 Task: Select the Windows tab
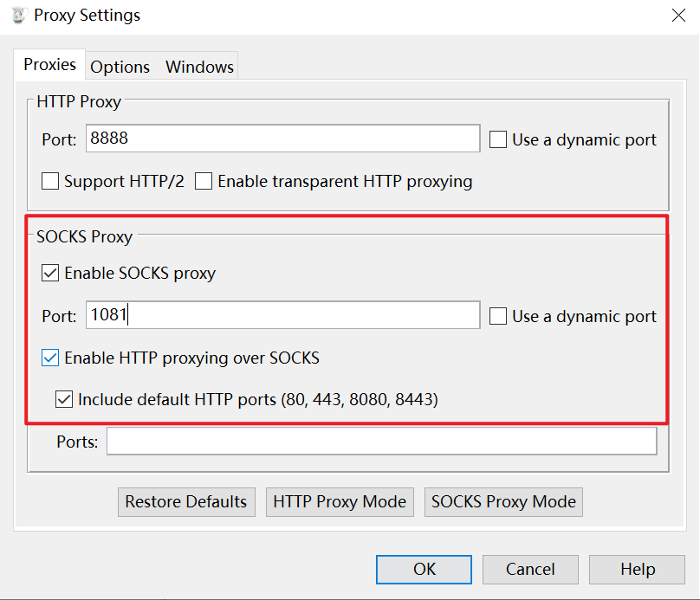pyautogui.click(x=199, y=67)
